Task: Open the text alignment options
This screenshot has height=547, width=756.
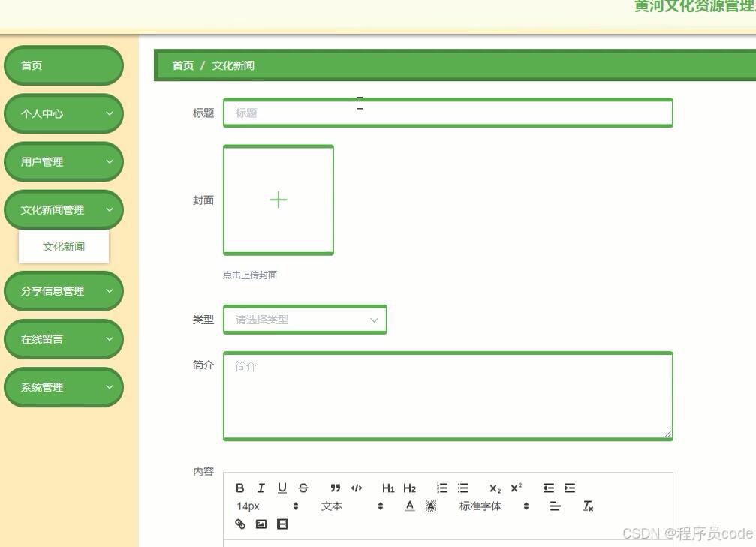Action: pos(555,506)
